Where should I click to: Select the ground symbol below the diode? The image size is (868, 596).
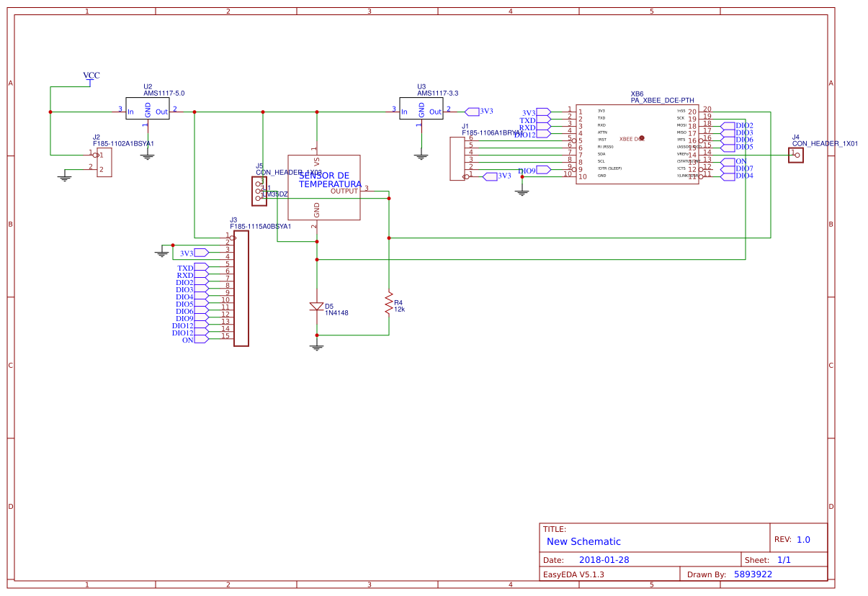tap(316, 347)
